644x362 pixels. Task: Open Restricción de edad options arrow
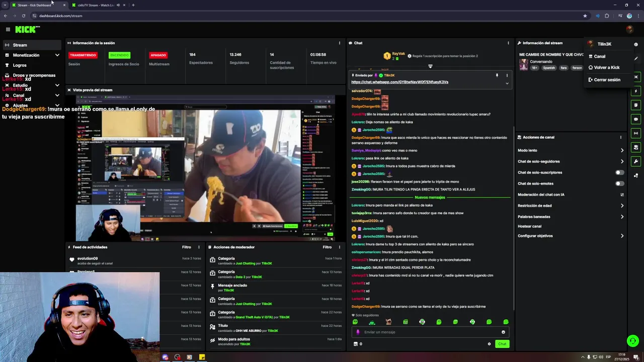(622, 206)
